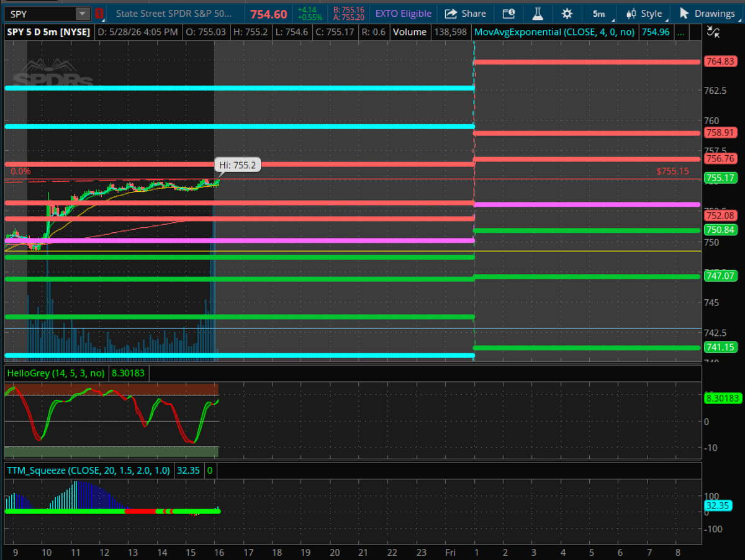This screenshot has width=745, height=560.
Task: Click the green 755.17 current price label
Action: point(720,178)
